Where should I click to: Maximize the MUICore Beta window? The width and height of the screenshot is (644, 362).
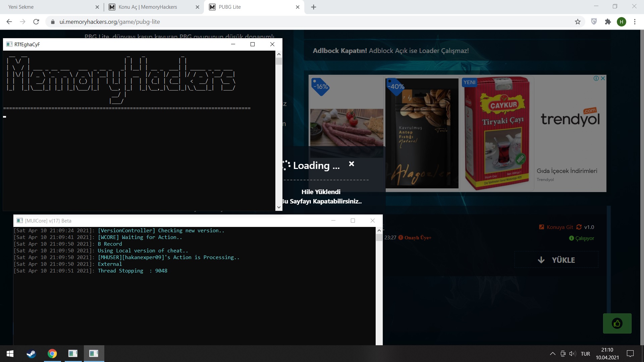[353, 221]
